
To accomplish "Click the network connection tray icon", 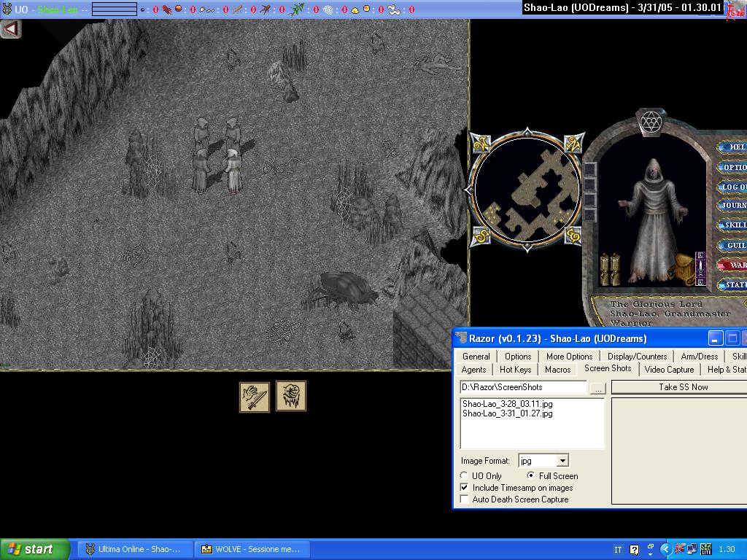I will [692, 550].
